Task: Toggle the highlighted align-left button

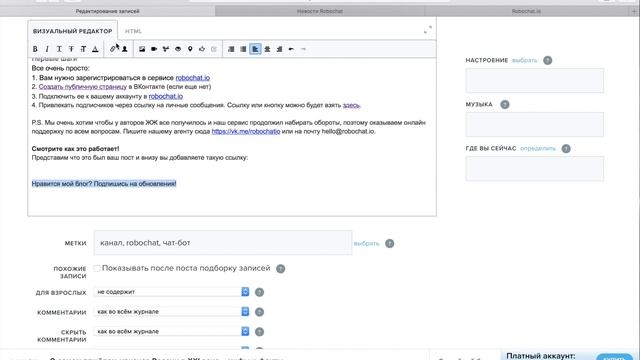Action: (x=255, y=49)
